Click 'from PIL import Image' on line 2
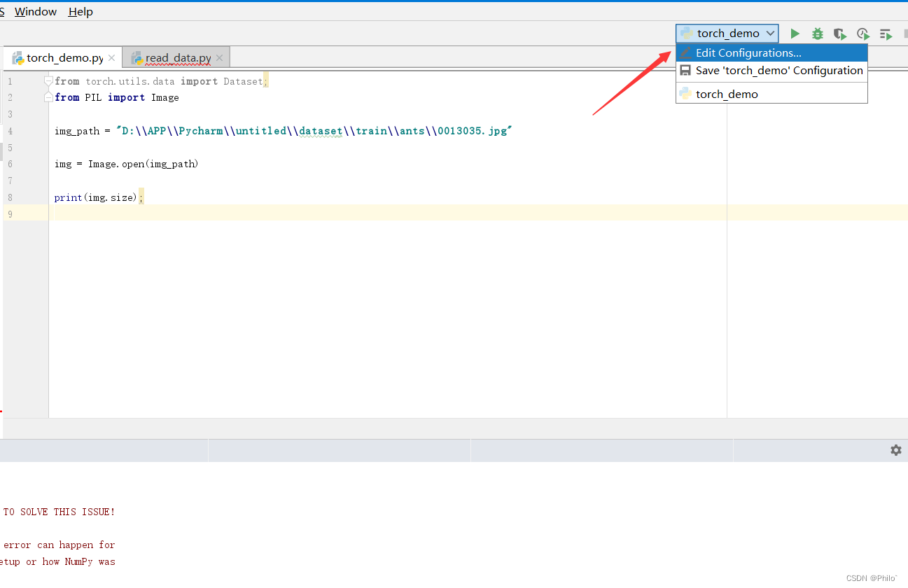Viewport: 908px width, 588px height. coord(117,97)
